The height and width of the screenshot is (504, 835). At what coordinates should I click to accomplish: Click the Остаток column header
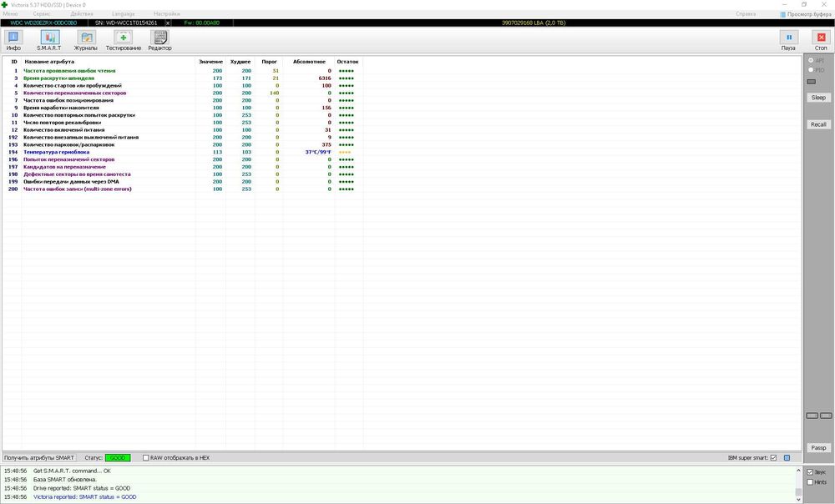(347, 62)
